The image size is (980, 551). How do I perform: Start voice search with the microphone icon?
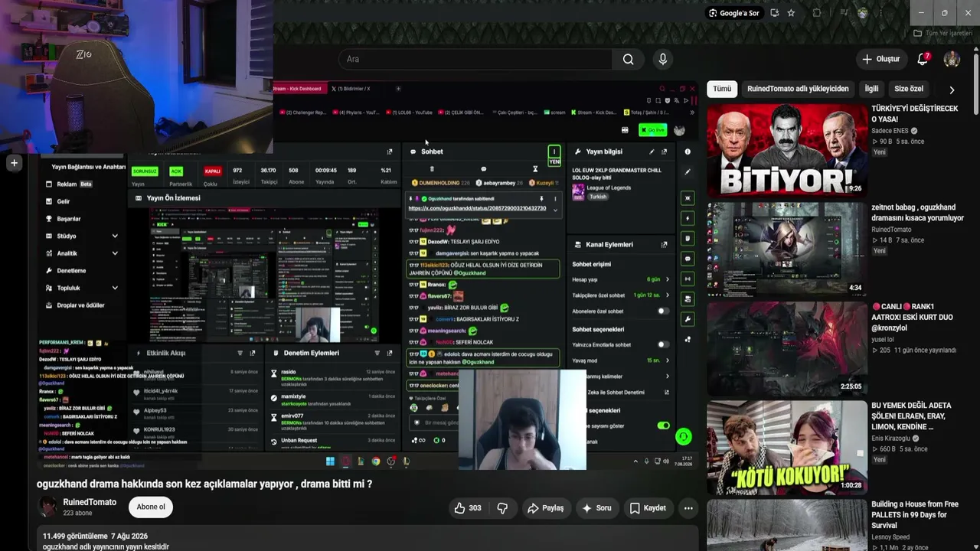663,59
